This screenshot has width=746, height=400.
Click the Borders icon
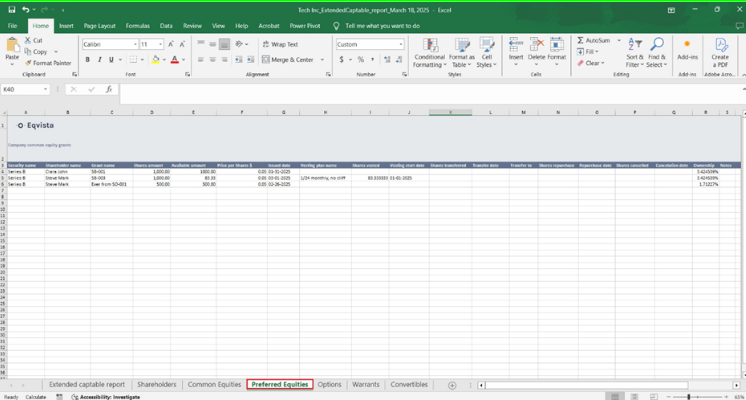(x=133, y=59)
